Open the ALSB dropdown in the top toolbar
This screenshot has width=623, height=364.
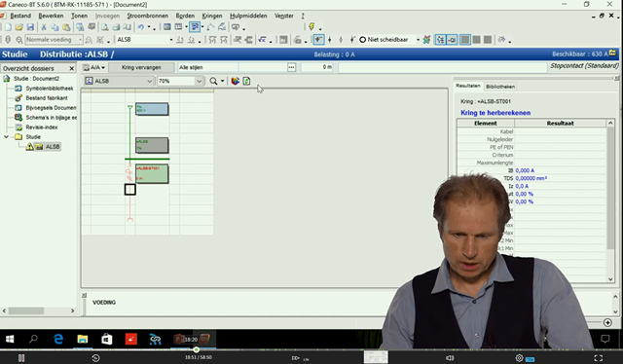pos(171,40)
